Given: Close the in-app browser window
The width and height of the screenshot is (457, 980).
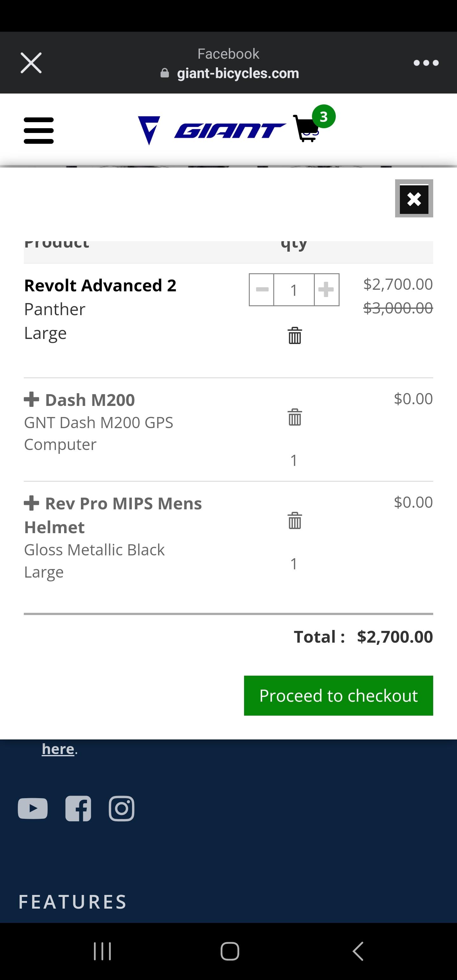Looking at the screenshot, I should click(31, 63).
